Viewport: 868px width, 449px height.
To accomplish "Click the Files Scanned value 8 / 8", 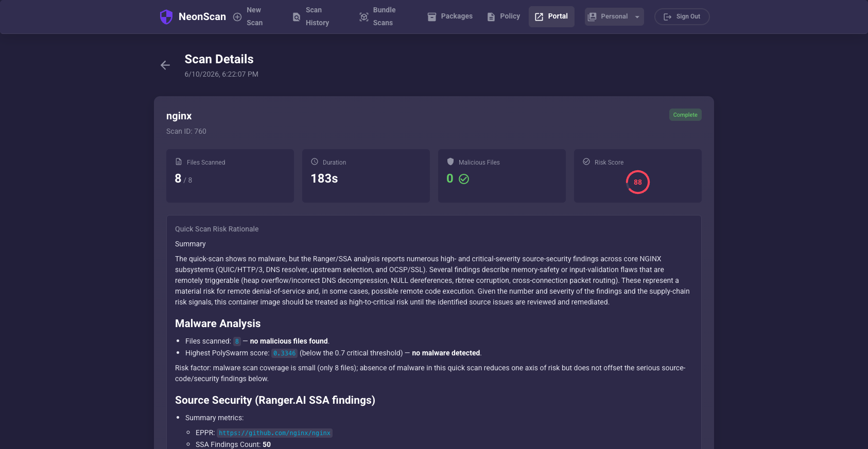I will 183,178.
